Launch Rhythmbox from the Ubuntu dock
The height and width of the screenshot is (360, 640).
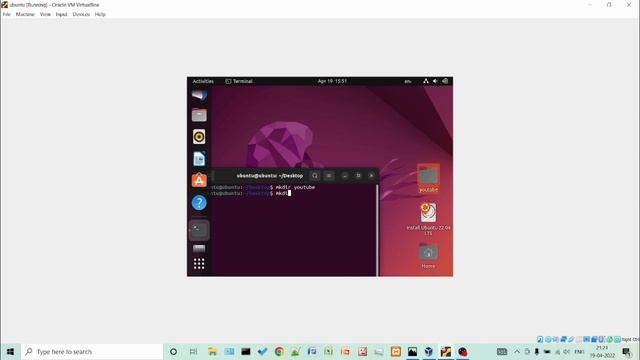click(199, 137)
